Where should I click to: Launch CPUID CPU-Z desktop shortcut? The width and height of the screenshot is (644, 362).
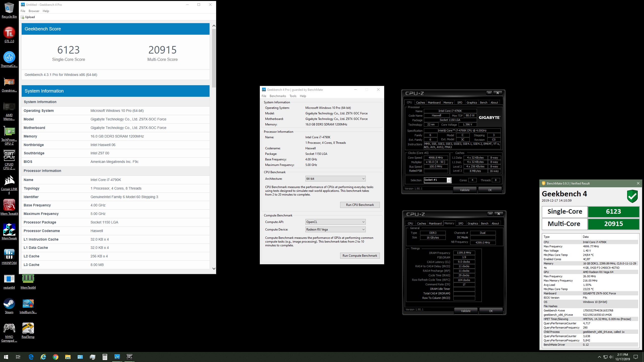coord(9,160)
